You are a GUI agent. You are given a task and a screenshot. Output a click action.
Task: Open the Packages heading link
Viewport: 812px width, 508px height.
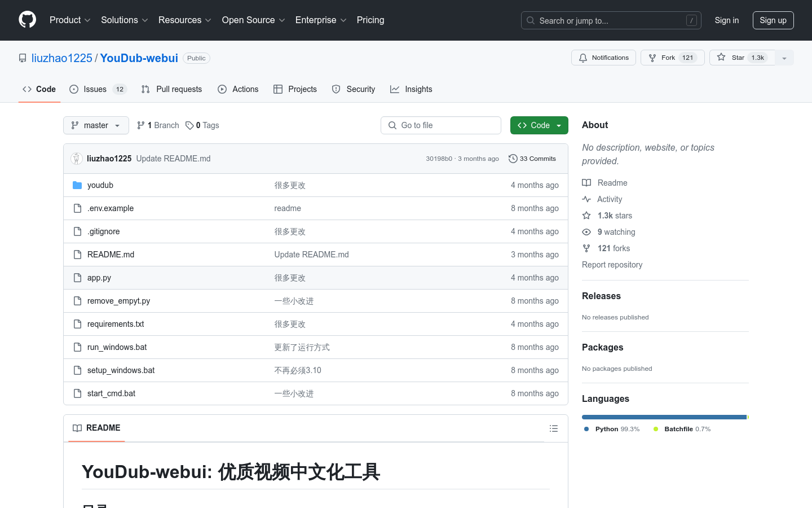click(602, 347)
